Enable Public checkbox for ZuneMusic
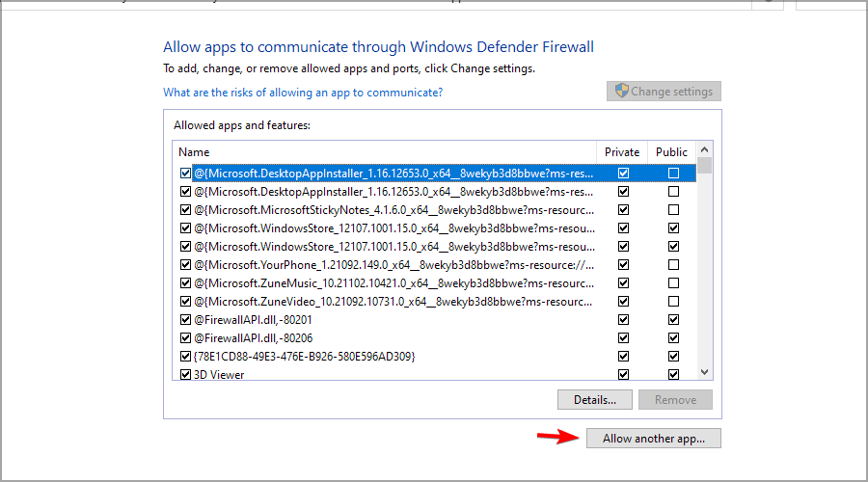The width and height of the screenshot is (868, 482). pos(673,282)
